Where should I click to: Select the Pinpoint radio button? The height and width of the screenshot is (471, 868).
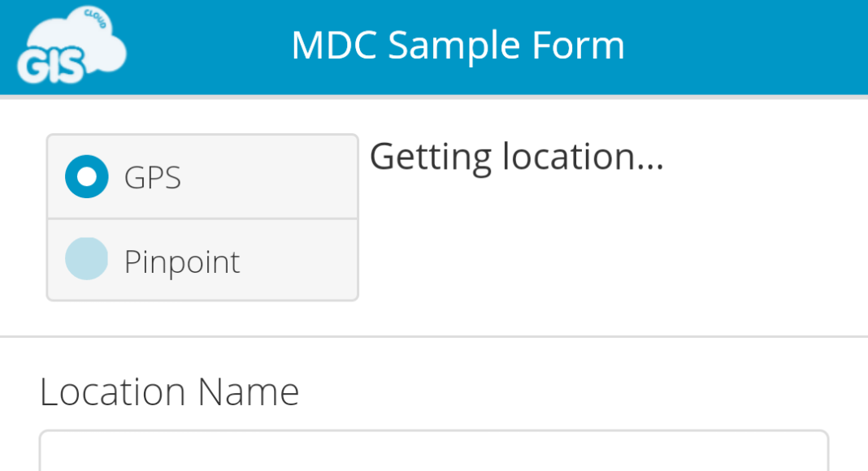click(x=87, y=259)
